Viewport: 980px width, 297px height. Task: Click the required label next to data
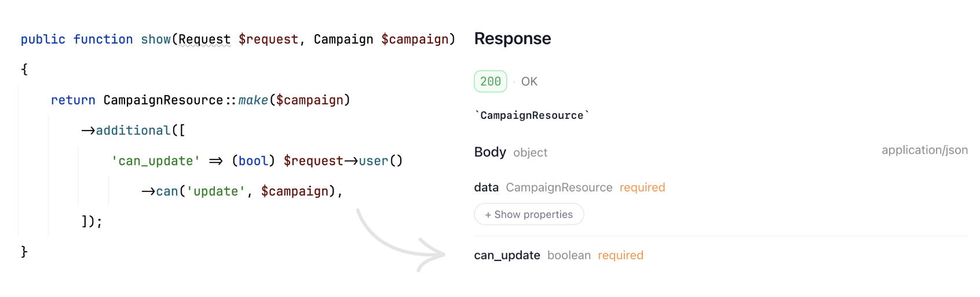point(642,187)
